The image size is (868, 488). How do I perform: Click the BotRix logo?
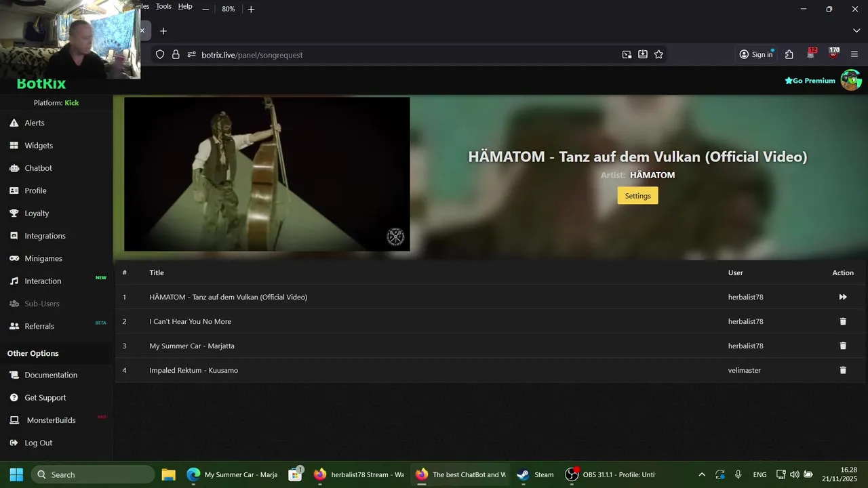(x=41, y=84)
